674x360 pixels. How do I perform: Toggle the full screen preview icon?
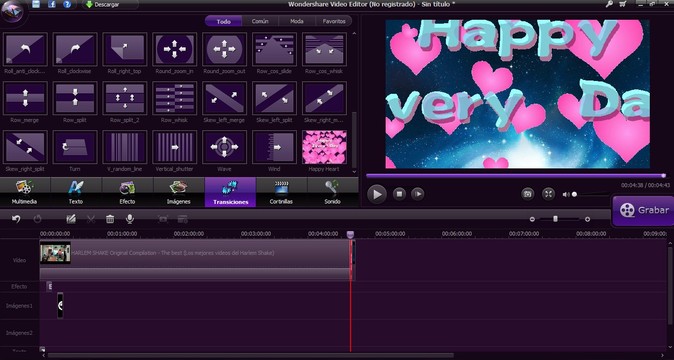(x=548, y=194)
